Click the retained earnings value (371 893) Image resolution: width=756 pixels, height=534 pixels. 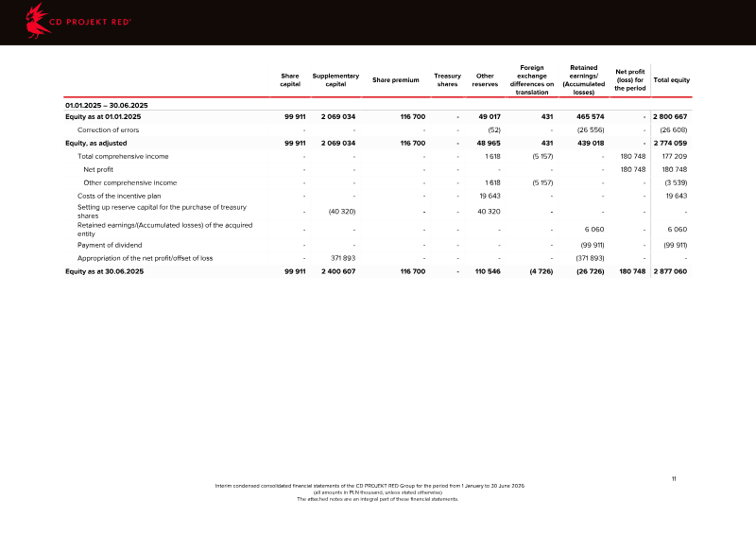590,258
